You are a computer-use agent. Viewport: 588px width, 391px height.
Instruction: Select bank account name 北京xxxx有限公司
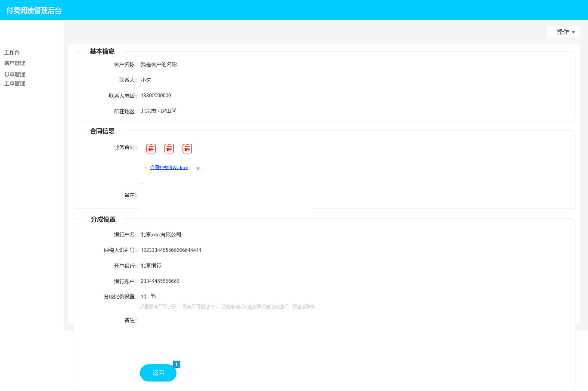tap(161, 235)
